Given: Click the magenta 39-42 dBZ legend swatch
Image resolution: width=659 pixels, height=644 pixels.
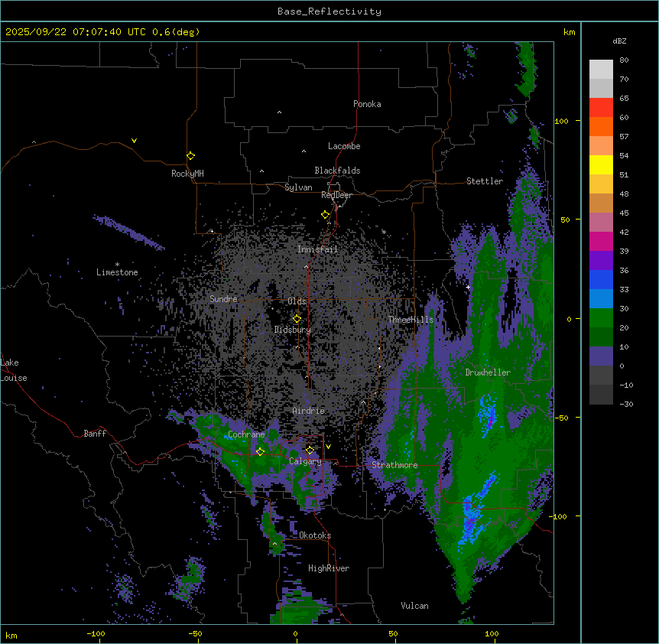Looking at the screenshot, I should pos(601,241).
